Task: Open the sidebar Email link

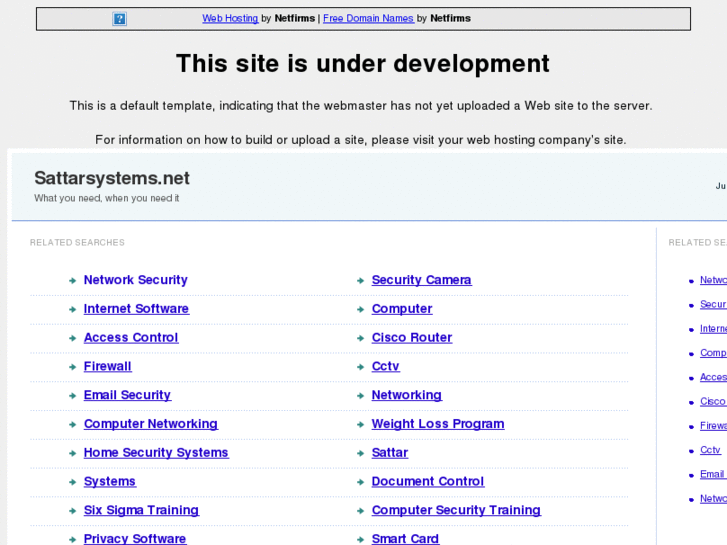Action: click(712, 474)
